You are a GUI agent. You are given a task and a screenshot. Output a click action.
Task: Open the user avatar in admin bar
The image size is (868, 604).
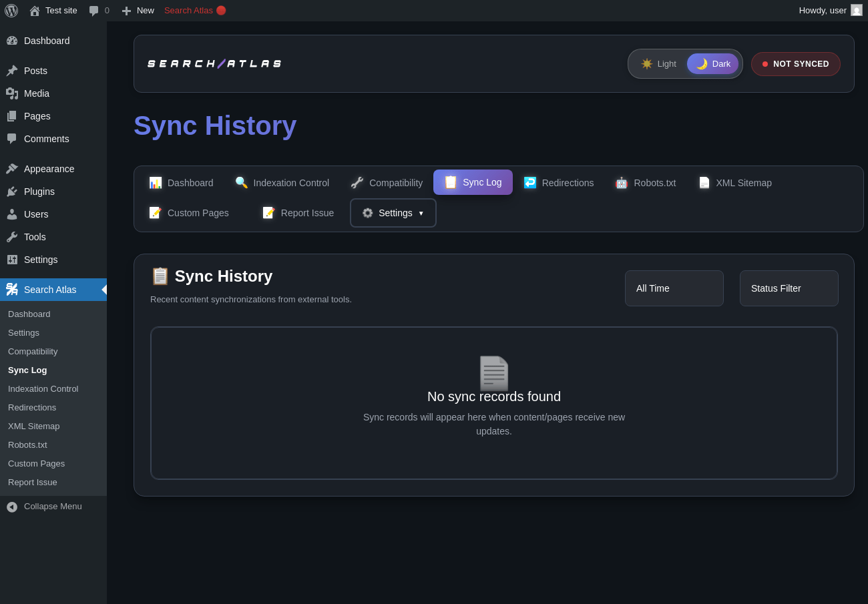(x=857, y=11)
